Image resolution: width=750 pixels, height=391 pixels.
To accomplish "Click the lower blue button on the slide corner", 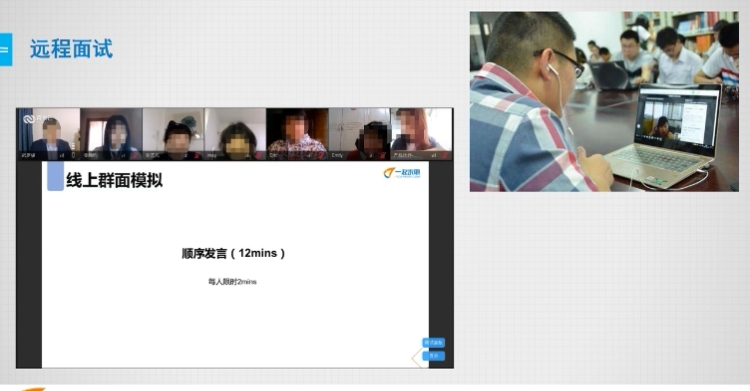I will click(x=433, y=356).
